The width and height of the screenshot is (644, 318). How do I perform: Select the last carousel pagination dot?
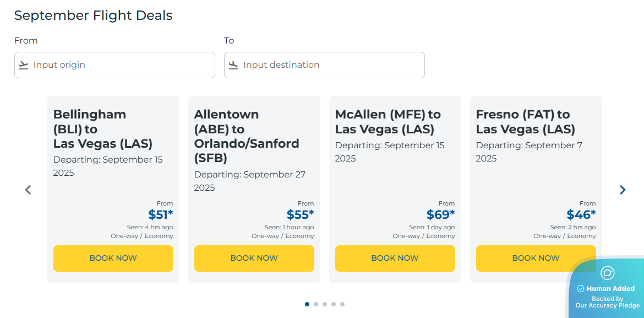[342, 304]
